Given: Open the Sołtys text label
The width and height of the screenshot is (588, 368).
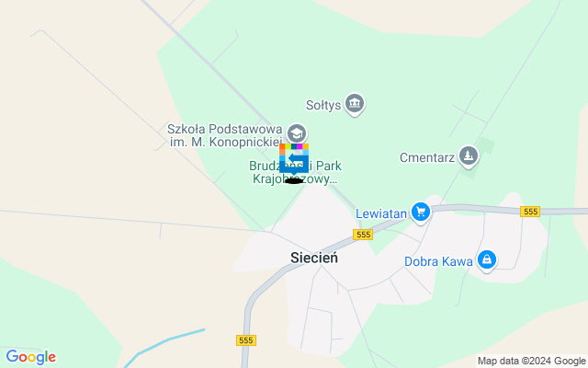Looking at the screenshot, I should (323, 105).
